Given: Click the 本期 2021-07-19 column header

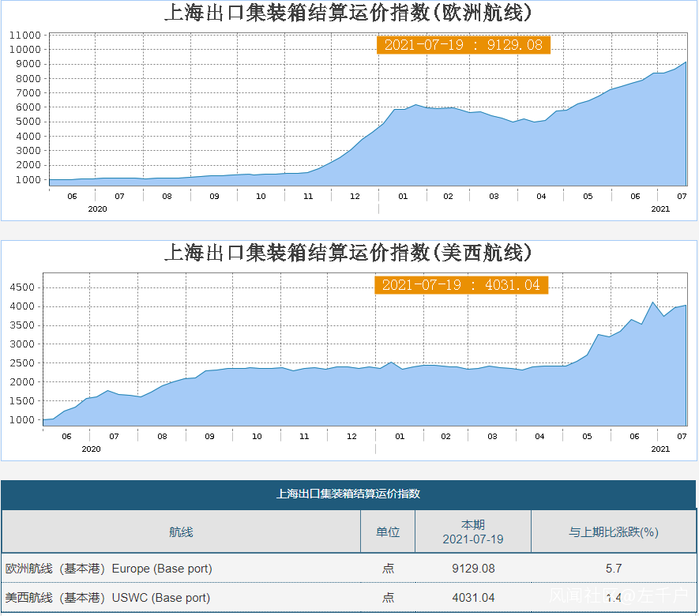Looking at the screenshot, I should tap(473, 531).
